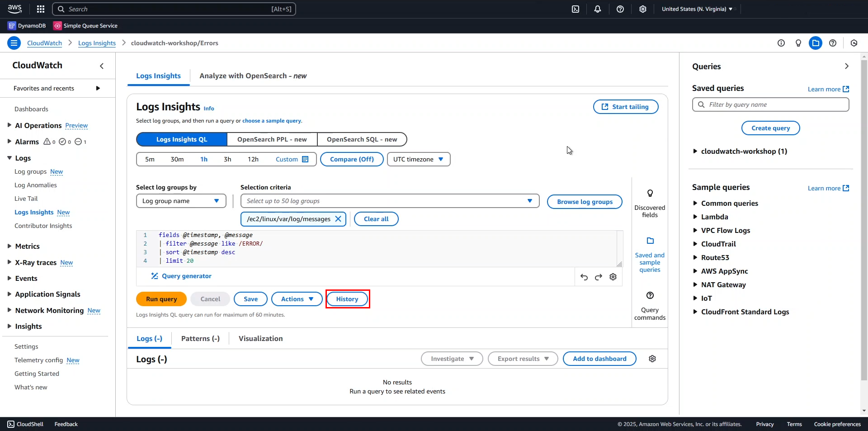Expand the Lambda sample queries
The width and height of the screenshot is (868, 431).
(714, 217)
